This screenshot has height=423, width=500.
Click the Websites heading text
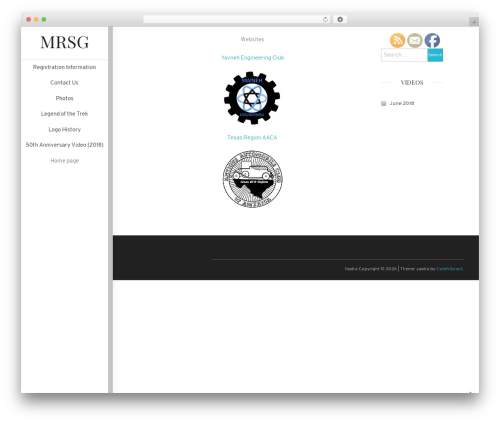coord(252,39)
